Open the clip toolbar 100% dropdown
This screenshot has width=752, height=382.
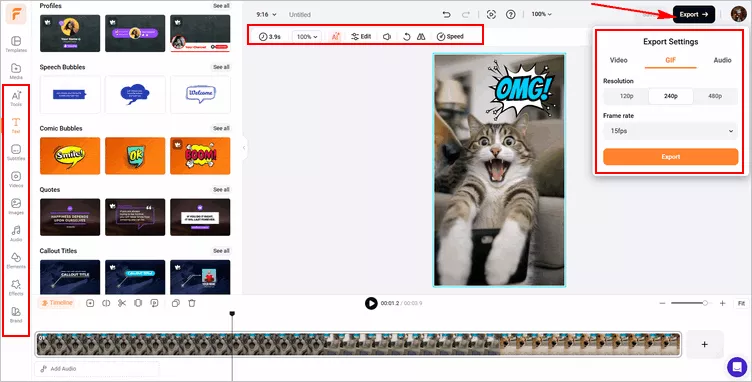tap(307, 36)
